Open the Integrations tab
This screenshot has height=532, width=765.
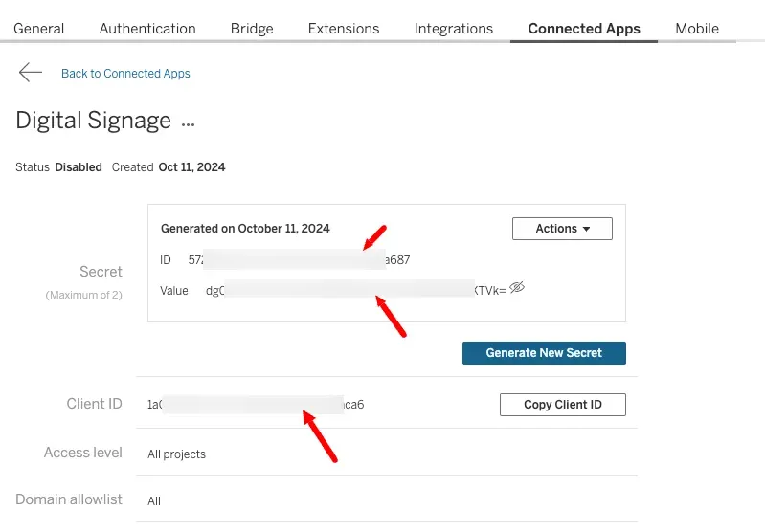[x=454, y=28]
